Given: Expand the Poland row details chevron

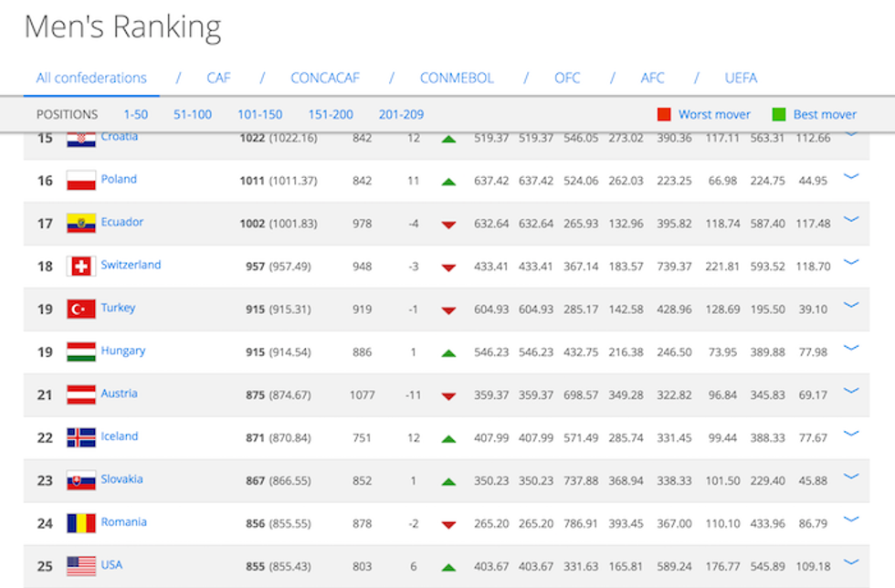Looking at the screenshot, I should click(851, 176).
